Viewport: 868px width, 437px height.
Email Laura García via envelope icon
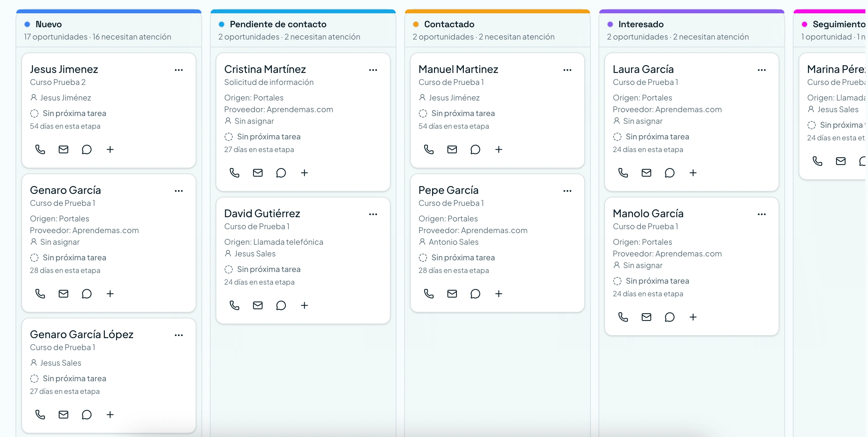pos(646,173)
